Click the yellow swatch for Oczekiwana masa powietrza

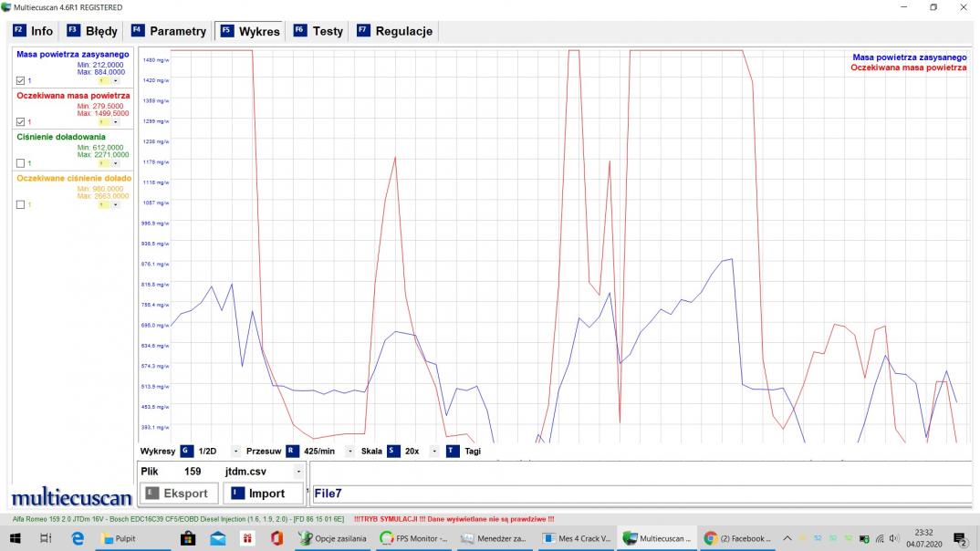coord(103,122)
